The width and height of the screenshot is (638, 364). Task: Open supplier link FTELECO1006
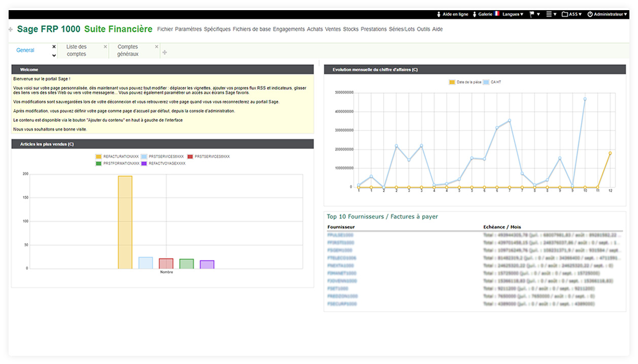pyautogui.click(x=342, y=258)
